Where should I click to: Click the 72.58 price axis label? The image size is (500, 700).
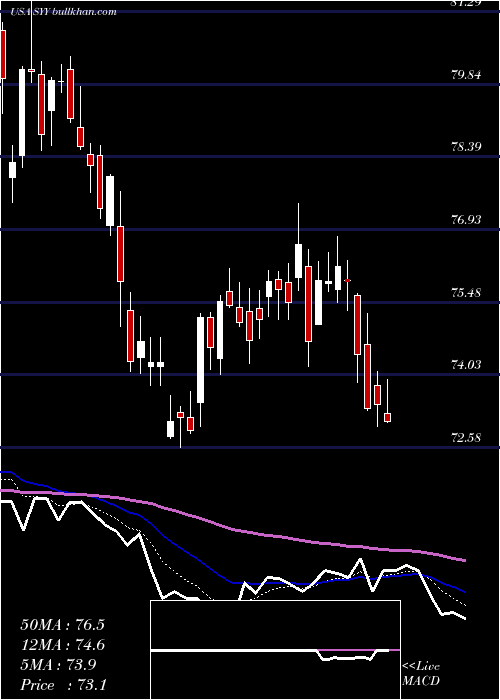pos(466,438)
